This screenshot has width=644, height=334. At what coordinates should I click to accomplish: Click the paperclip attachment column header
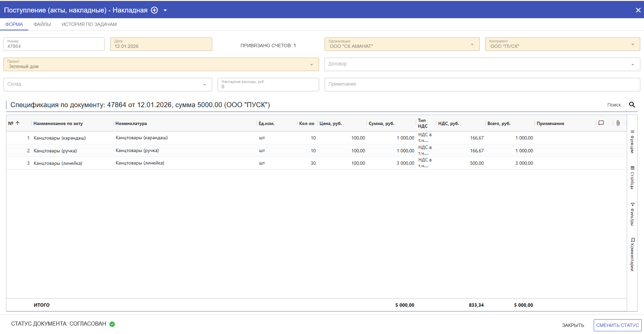pyautogui.click(x=618, y=123)
